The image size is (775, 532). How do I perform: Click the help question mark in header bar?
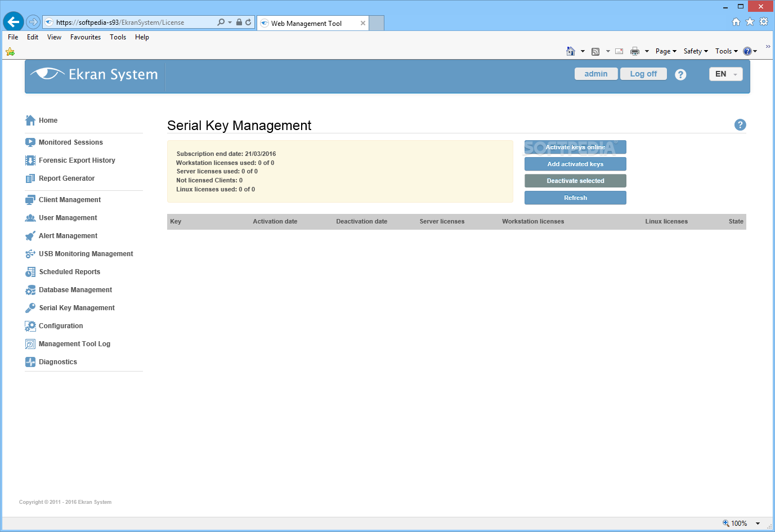pyautogui.click(x=680, y=74)
